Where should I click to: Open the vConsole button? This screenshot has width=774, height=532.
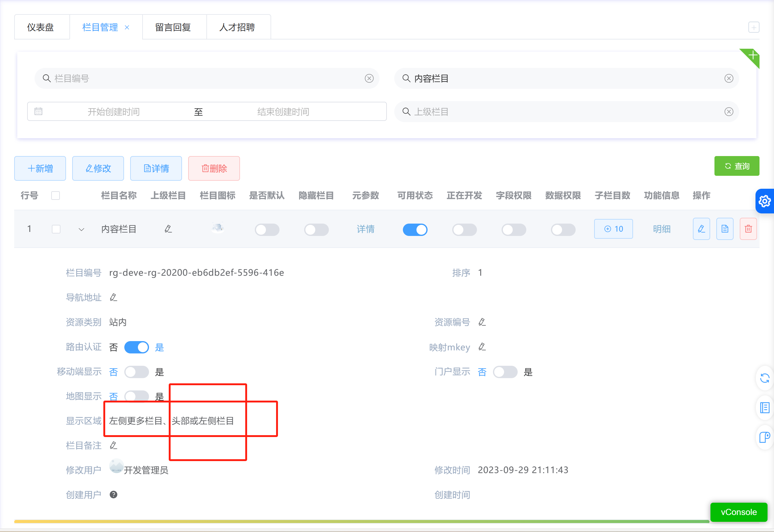(x=739, y=512)
